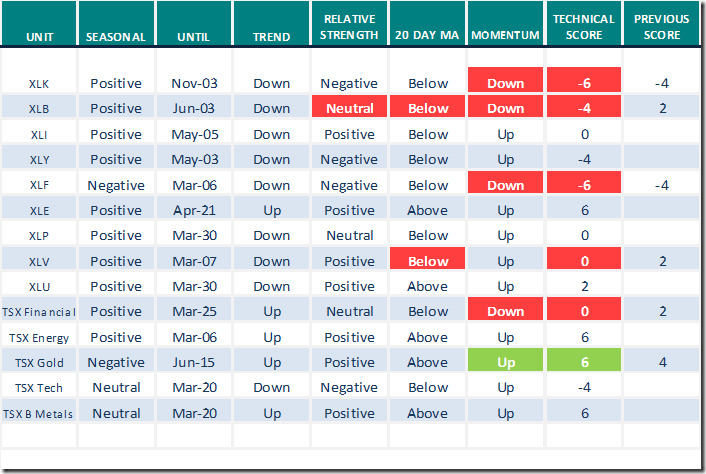Select the XLK unit cell

[x=39, y=84]
